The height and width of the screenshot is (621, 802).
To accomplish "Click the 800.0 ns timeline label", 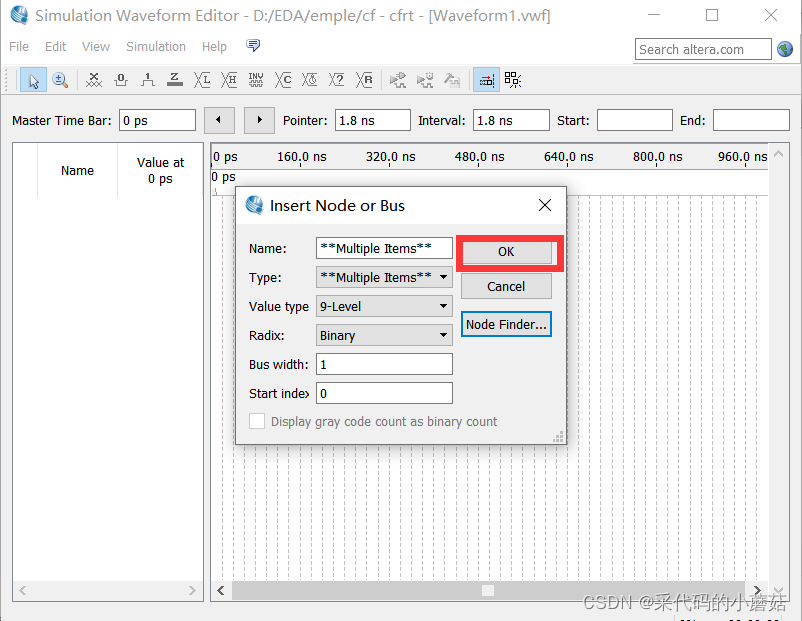I will 657,157.
